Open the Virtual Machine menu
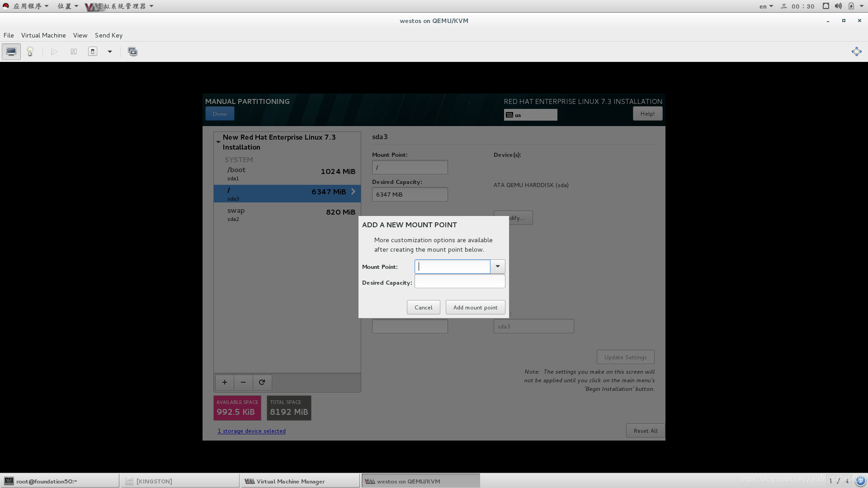 coord(43,35)
